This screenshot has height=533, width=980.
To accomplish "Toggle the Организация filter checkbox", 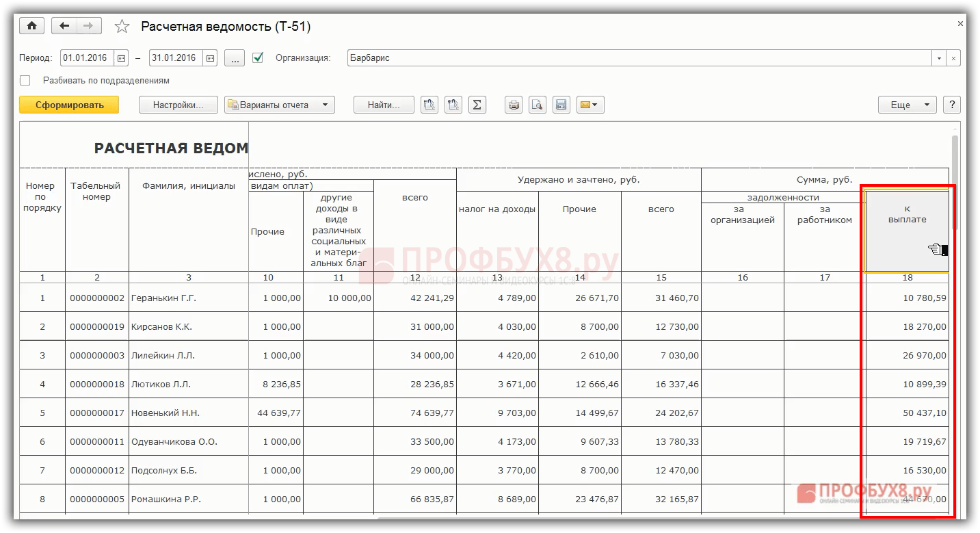I will pyautogui.click(x=258, y=58).
